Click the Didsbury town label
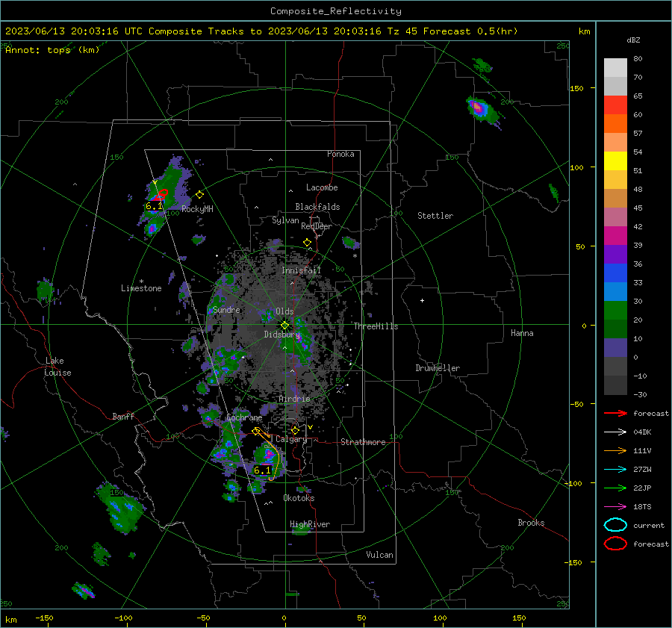 coord(281,335)
